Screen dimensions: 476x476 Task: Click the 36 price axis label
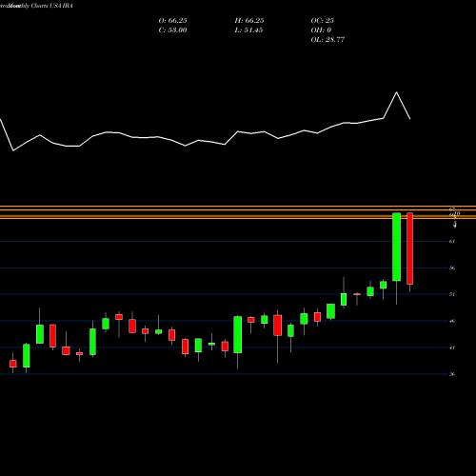tap(452, 374)
